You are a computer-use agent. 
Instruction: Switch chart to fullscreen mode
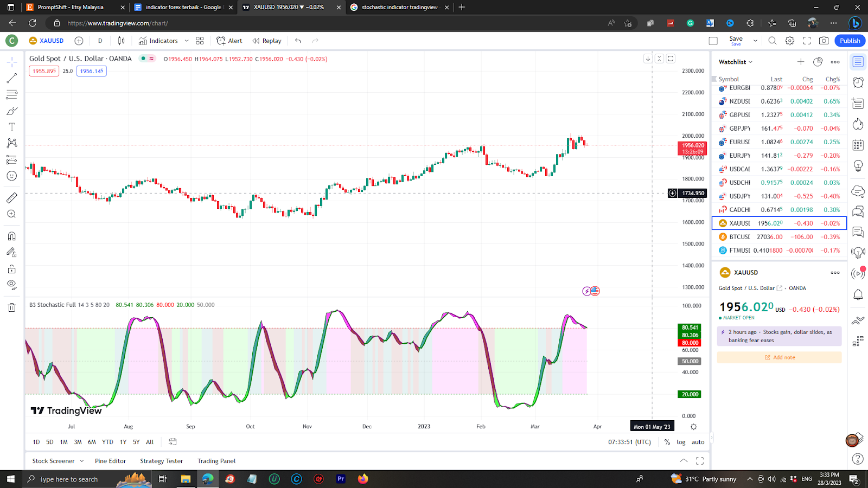pos(807,41)
